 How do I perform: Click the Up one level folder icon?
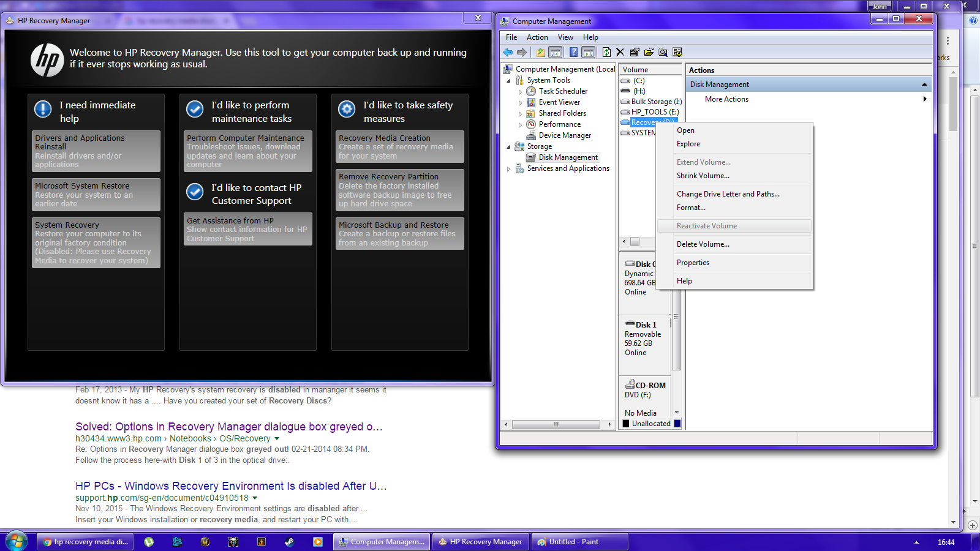pos(540,53)
